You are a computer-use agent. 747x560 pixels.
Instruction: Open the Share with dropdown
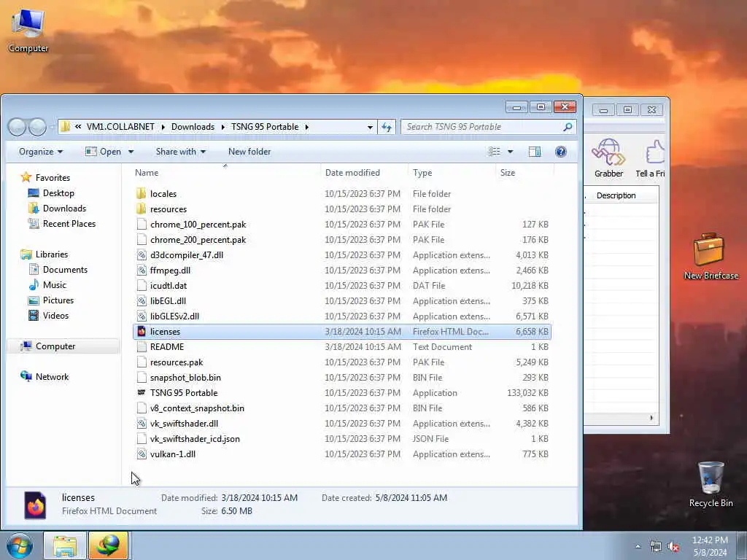pyautogui.click(x=181, y=152)
